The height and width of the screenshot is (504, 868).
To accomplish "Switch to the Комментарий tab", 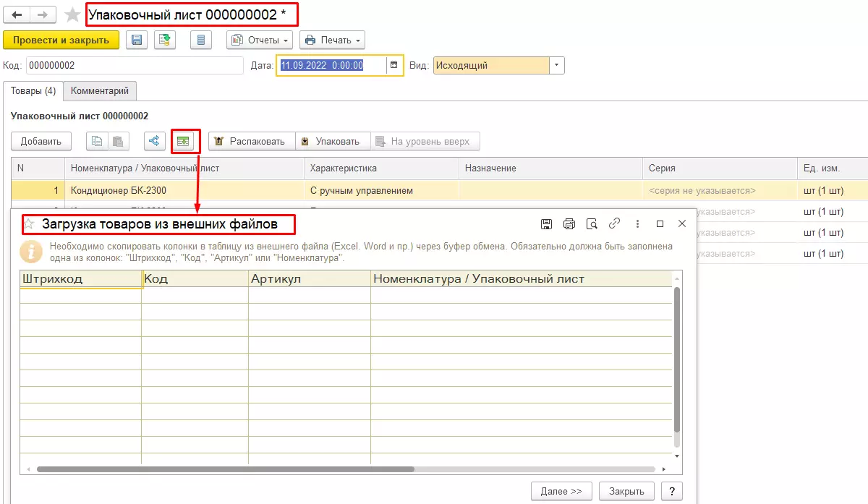I will click(x=100, y=91).
